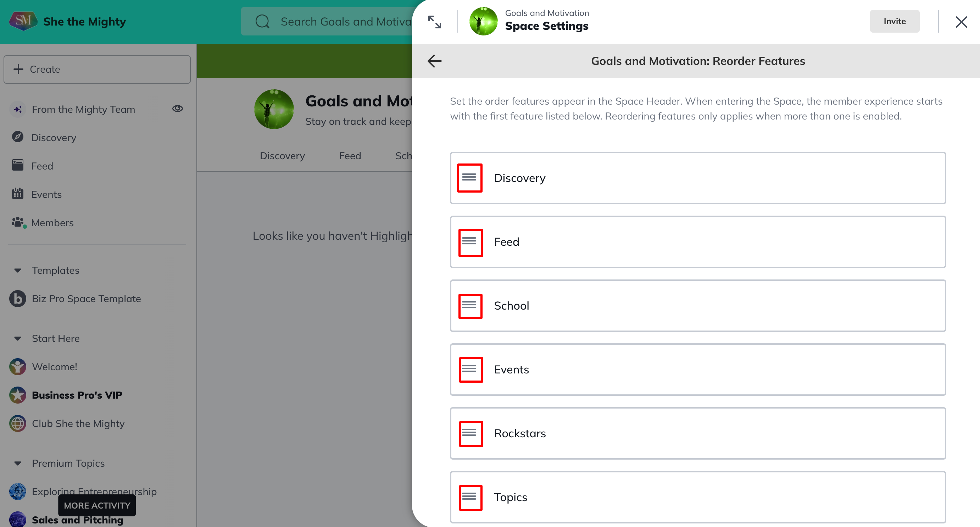Screen dimensions: 980x527
Task: Click the Create button in sidebar
Action: point(97,69)
